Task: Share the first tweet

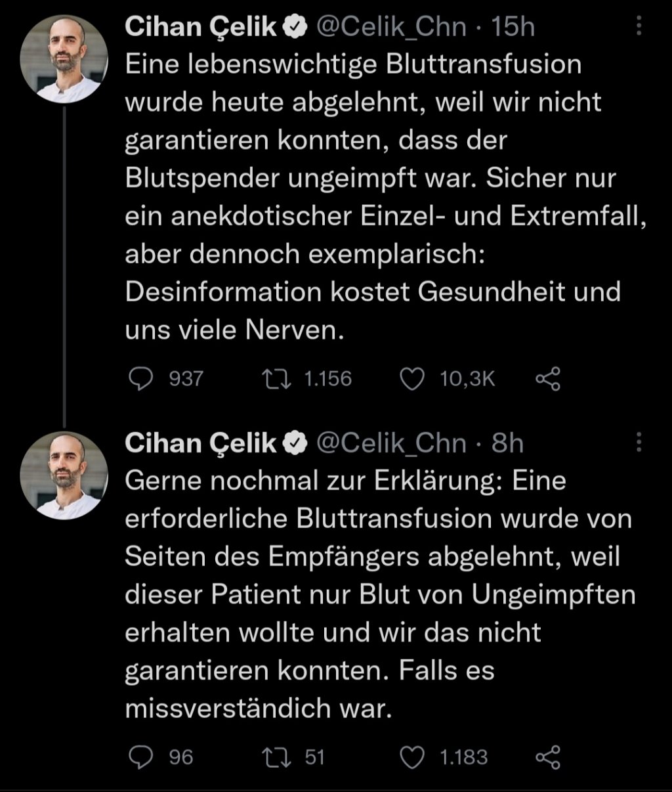Action: [x=548, y=379]
